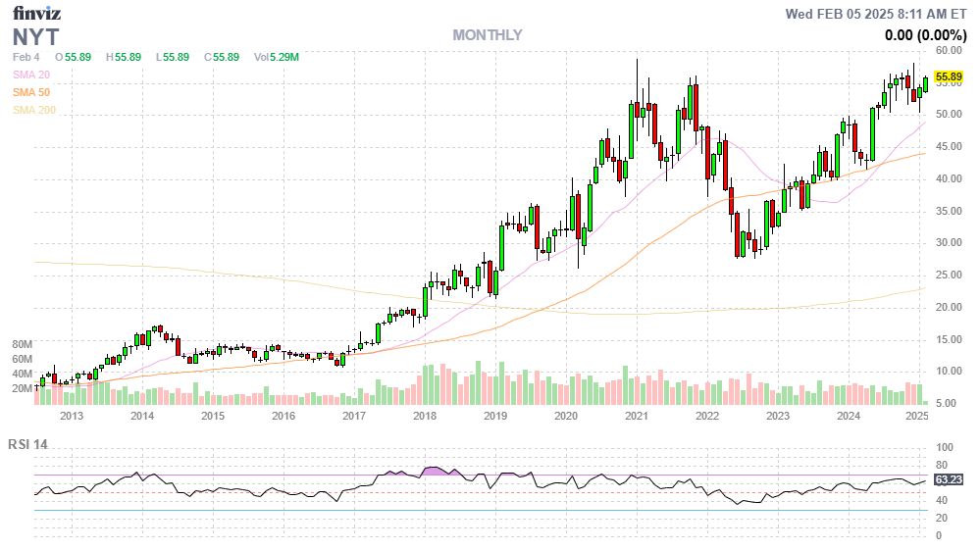Click the date and time header text
The height and width of the screenshot is (551, 980).
877,14
